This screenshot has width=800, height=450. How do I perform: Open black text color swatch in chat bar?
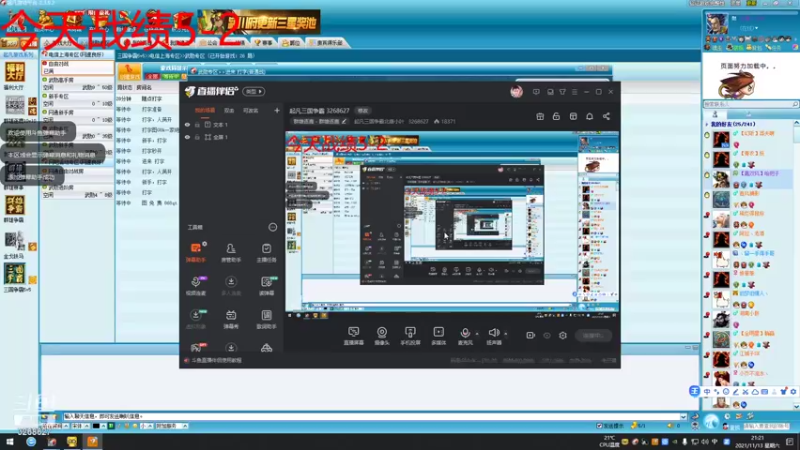coord(95,426)
